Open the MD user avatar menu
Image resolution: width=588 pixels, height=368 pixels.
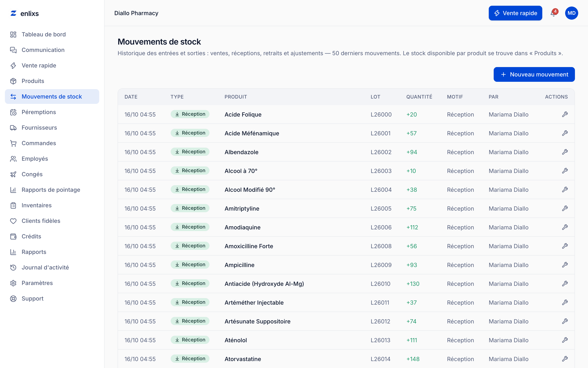(571, 13)
